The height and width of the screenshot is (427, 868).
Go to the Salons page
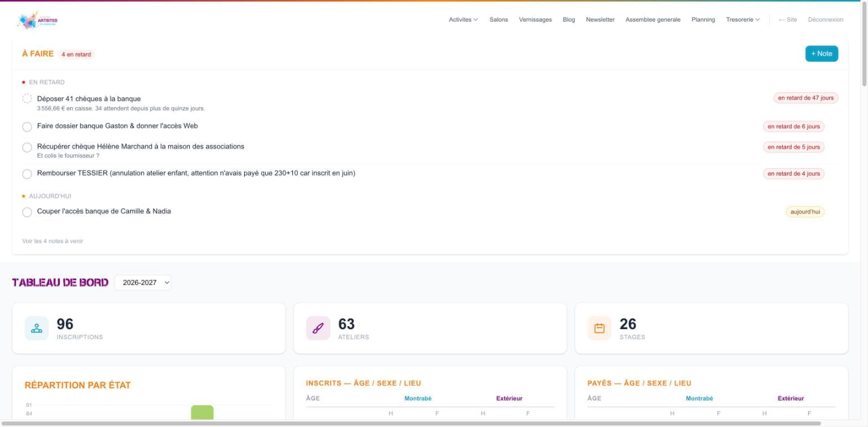tap(499, 19)
